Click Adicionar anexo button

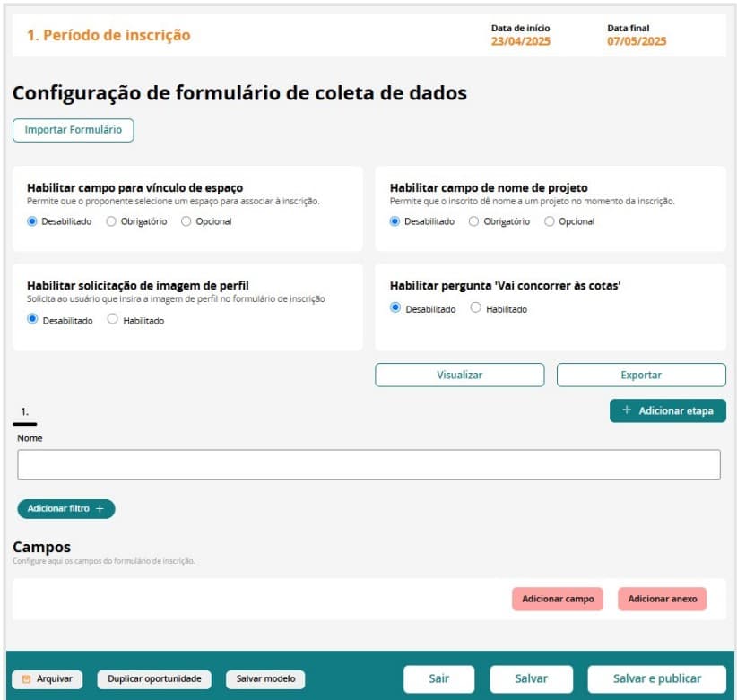pyautogui.click(x=662, y=599)
